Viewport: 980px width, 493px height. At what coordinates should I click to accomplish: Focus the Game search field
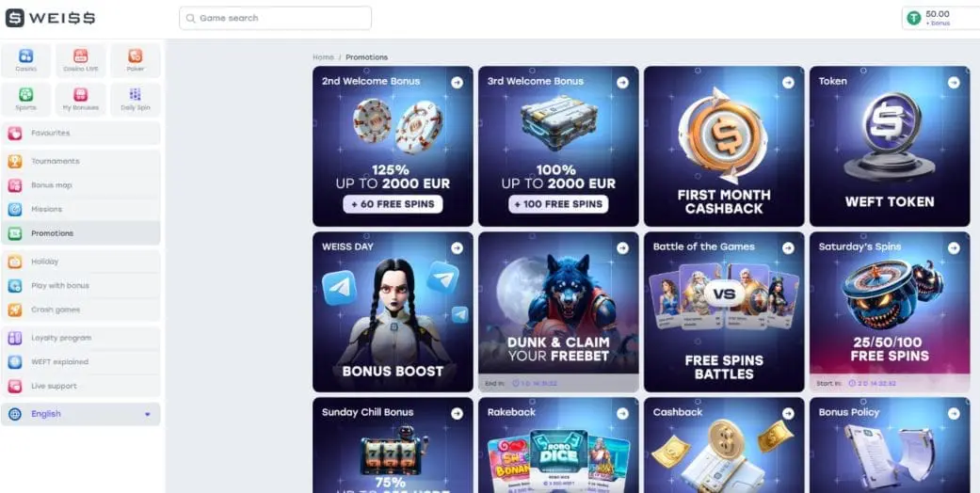(276, 18)
